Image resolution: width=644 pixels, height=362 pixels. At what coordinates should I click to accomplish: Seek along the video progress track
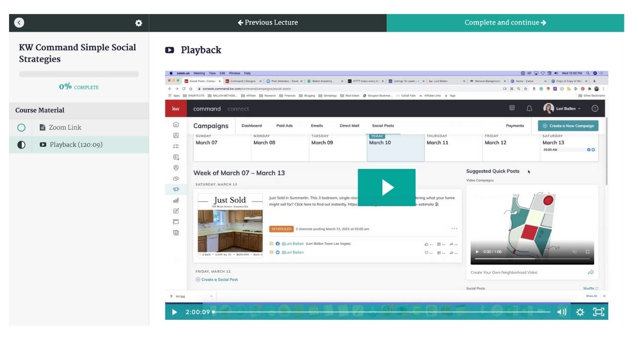tap(381, 312)
